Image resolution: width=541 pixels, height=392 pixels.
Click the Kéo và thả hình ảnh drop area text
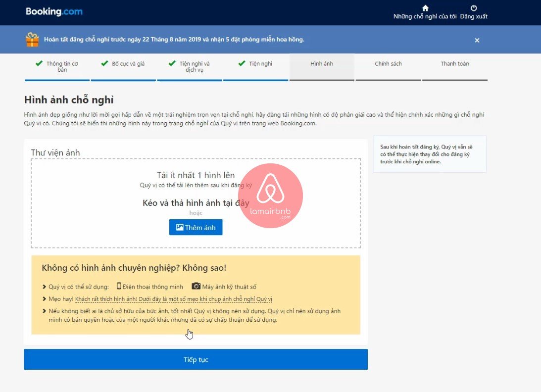(x=196, y=203)
